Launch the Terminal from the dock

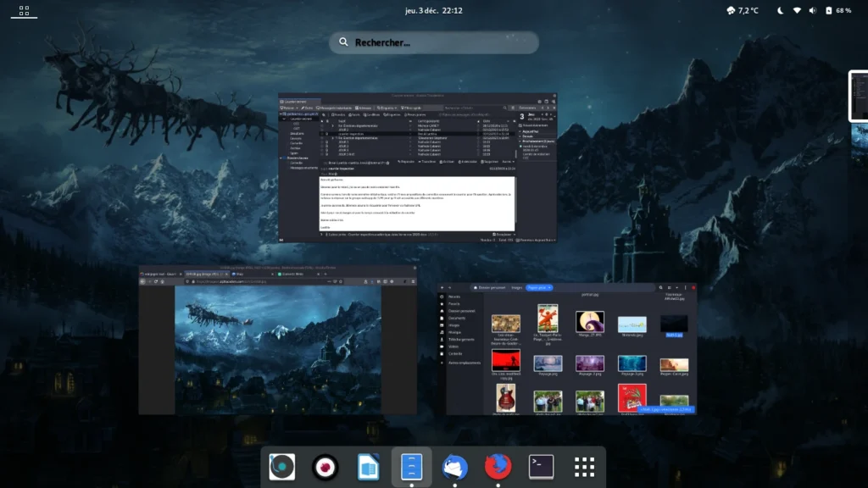541,467
